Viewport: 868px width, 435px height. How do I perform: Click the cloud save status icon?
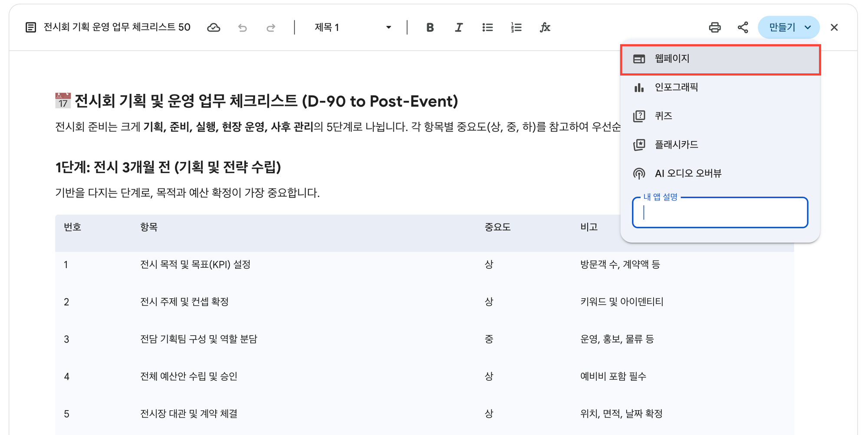214,28
